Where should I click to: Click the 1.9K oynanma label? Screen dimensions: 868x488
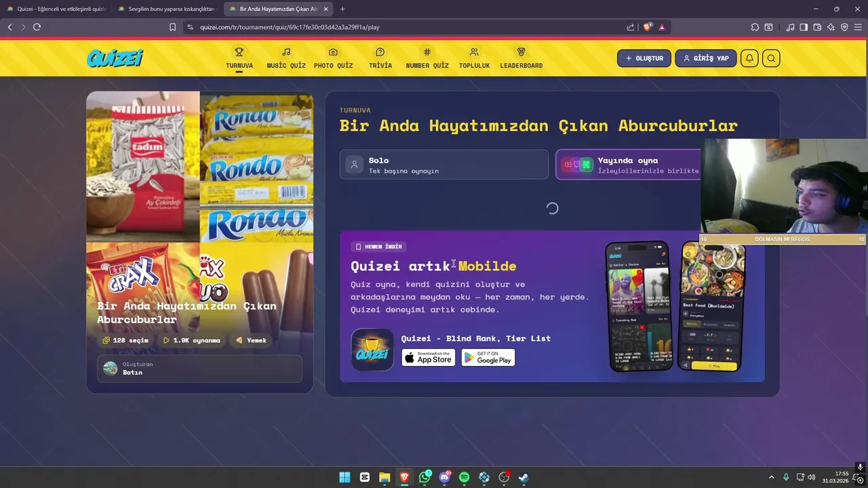pos(192,340)
